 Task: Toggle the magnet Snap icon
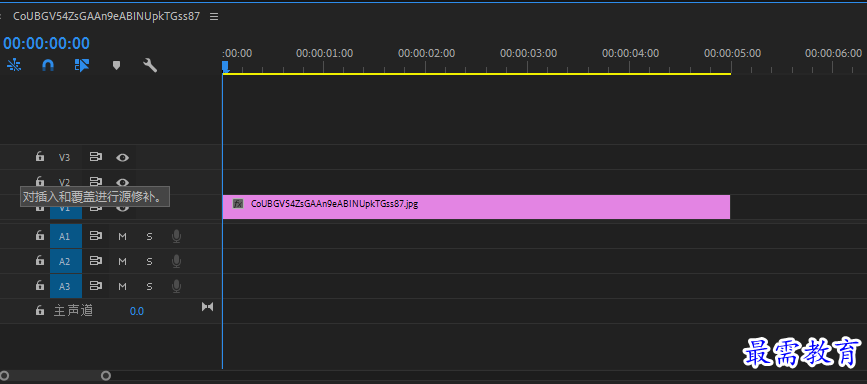point(48,65)
